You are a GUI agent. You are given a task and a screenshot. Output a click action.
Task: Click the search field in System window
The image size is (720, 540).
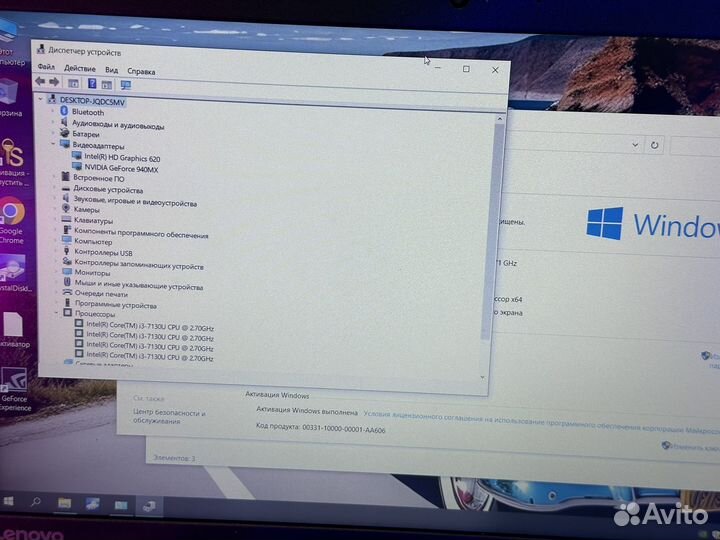point(695,147)
